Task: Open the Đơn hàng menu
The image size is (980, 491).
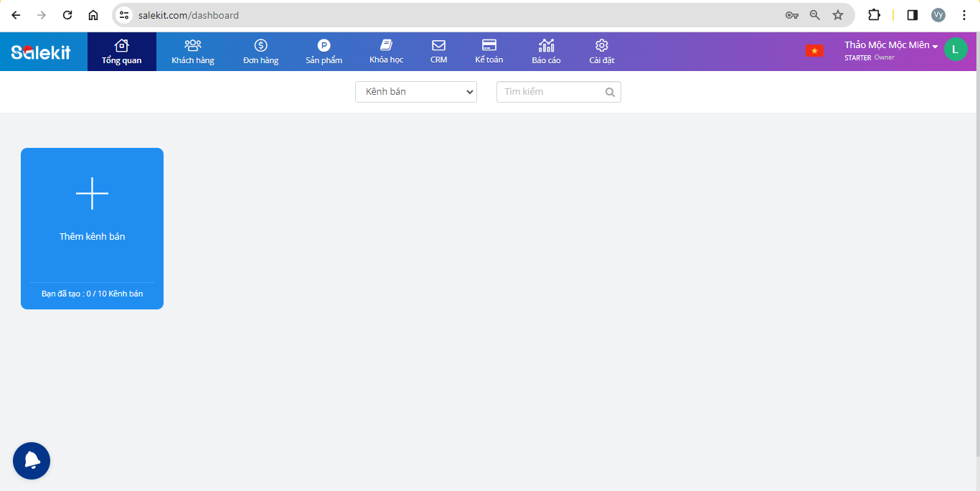Action: tap(260, 52)
